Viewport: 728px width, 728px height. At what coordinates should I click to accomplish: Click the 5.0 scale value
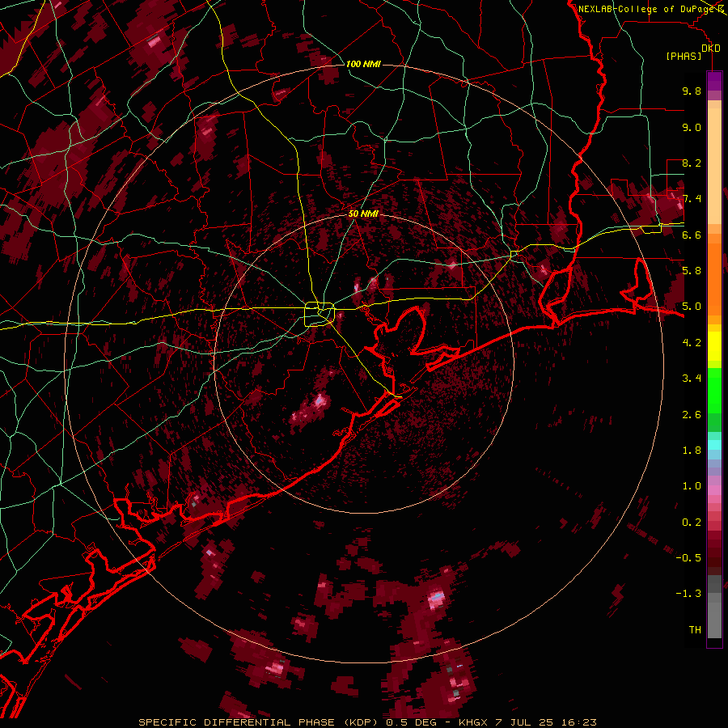click(x=692, y=307)
